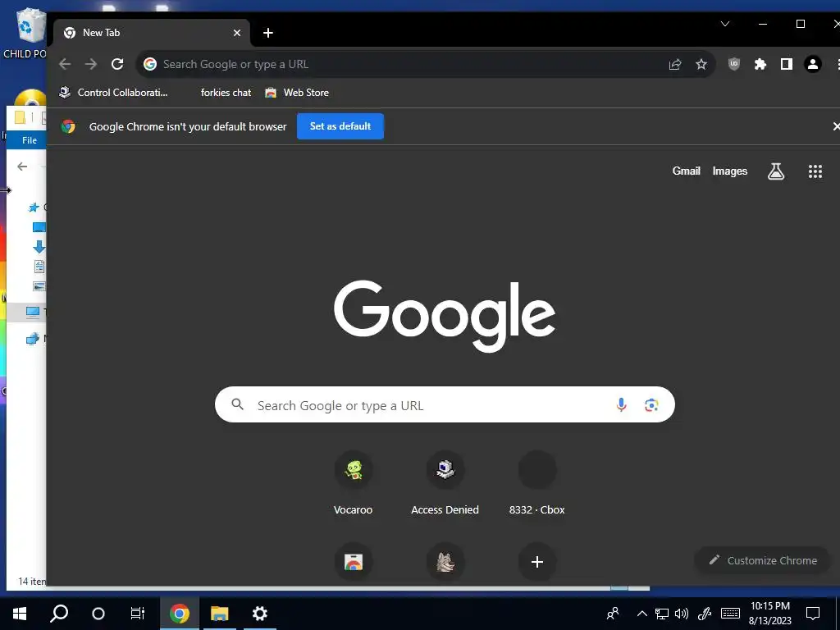Open the Extensions puzzle icon
Image resolution: width=840 pixels, height=630 pixels.
coord(760,64)
